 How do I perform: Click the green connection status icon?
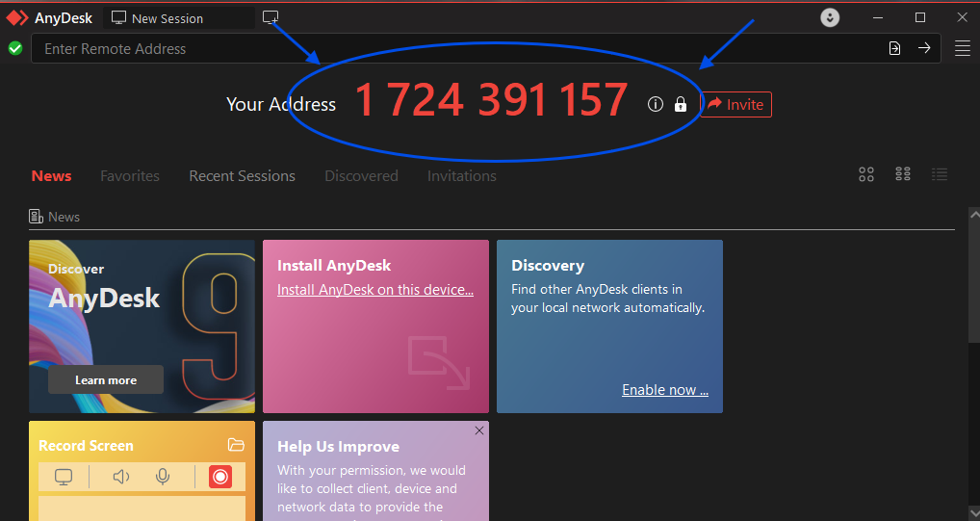tap(15, 48)
